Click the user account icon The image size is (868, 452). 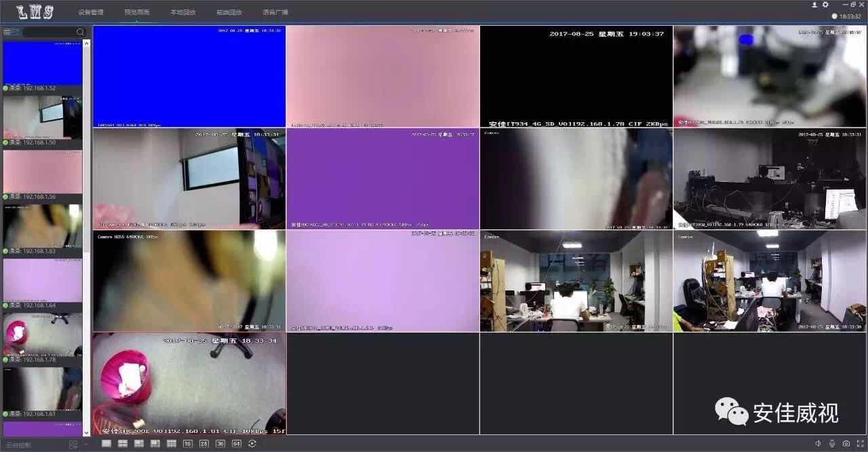pyautogui.click(x=814, y=5)
